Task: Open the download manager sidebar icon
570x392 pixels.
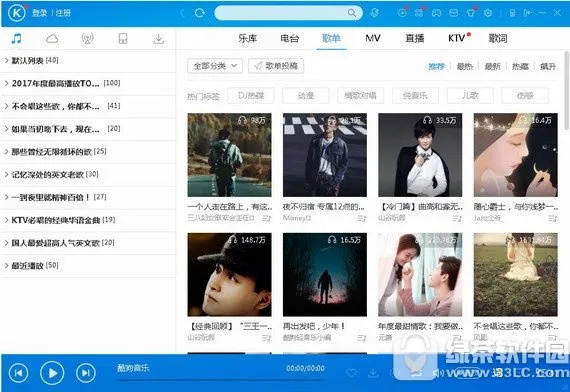Action: (x=158, y=39)
